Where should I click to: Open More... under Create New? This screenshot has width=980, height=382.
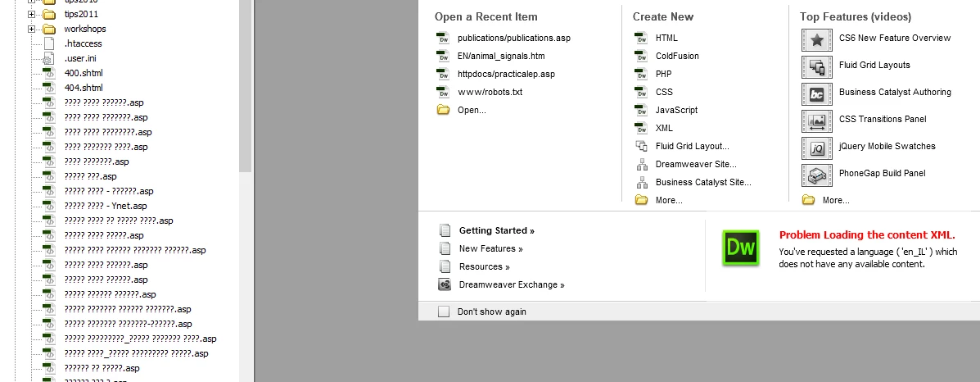tap(669, 200)
